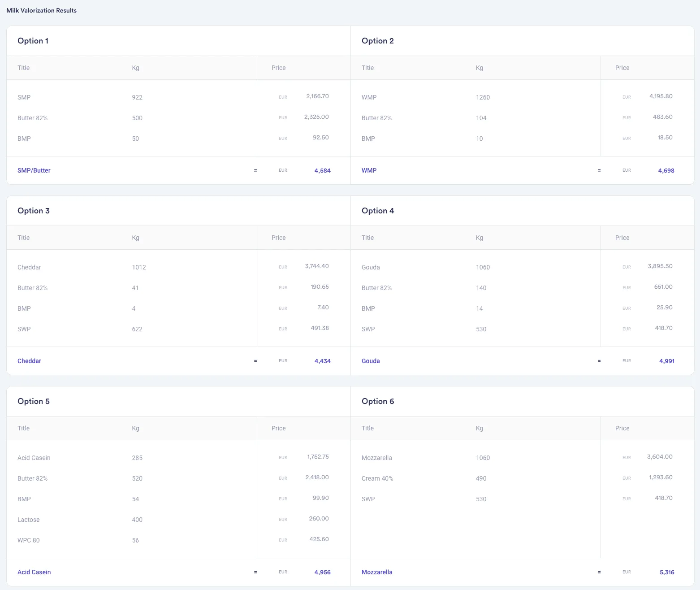Screen dimensions: 700x590
Task: Click the 4,991 total value
Action: pyautogui.click(x=666, y=361)
